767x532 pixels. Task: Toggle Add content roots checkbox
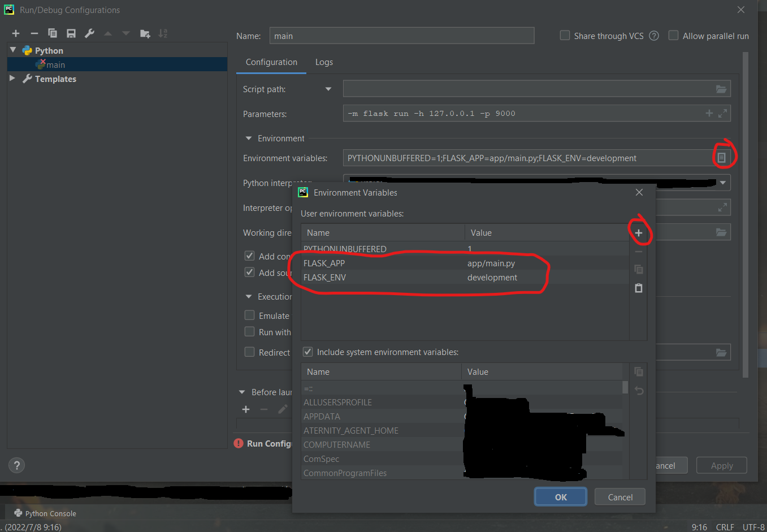coord(249,256)
